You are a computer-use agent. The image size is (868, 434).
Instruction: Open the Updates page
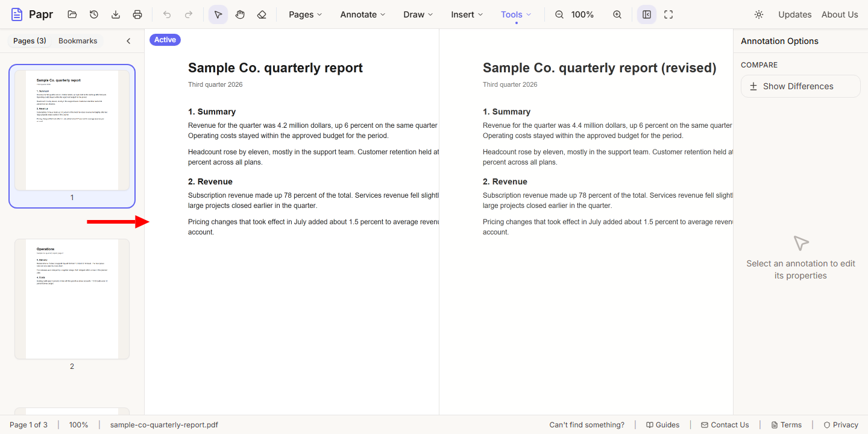[794, 14]
